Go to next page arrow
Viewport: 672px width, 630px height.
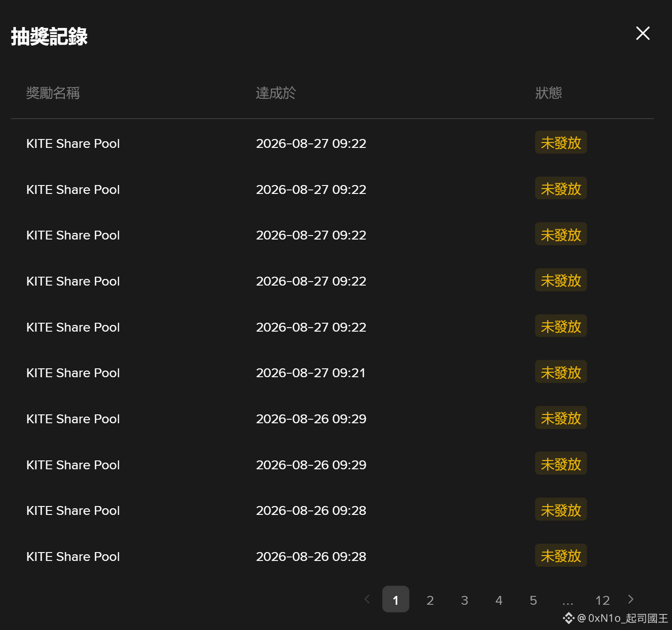pyautogui.click(x=631, y=599)
